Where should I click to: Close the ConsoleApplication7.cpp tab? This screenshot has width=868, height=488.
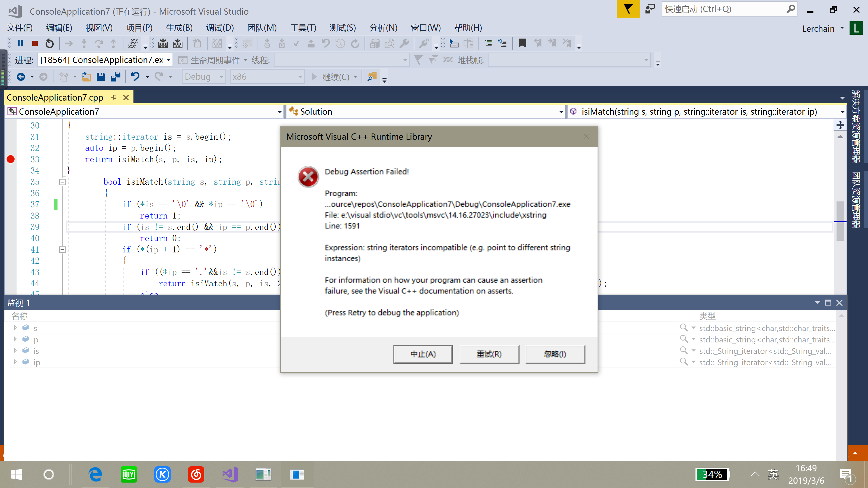coord(126,97)
